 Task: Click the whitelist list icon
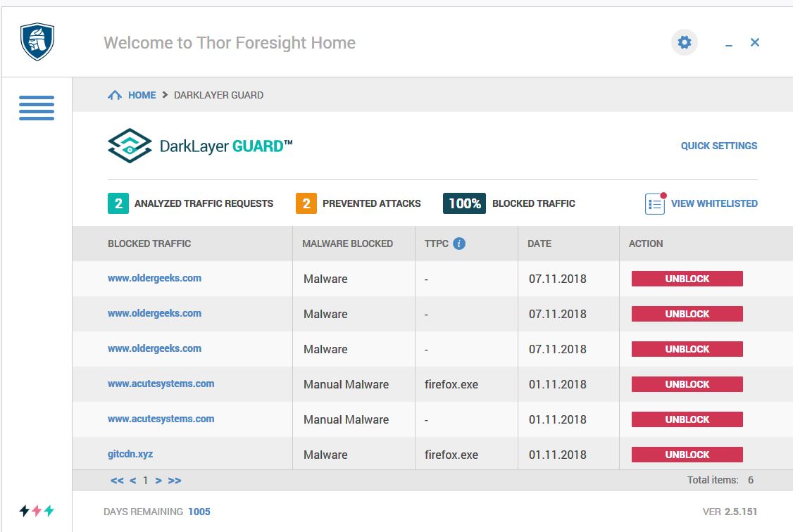pyautogui.click(x=655, y=203)
